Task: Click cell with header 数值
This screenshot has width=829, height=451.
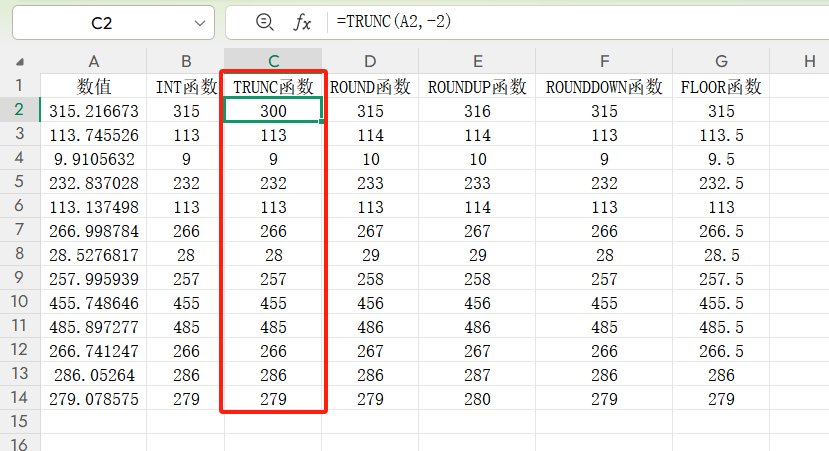Action: [x=94, y=86]
